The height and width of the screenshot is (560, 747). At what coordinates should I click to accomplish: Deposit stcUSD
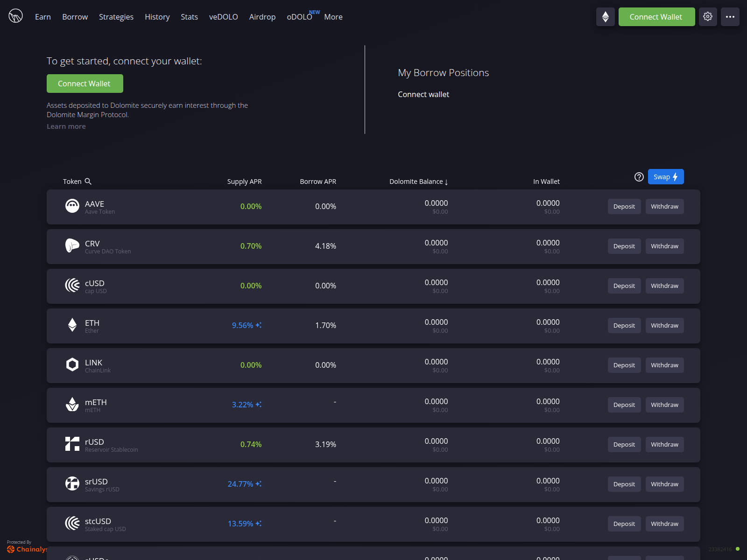624,524
